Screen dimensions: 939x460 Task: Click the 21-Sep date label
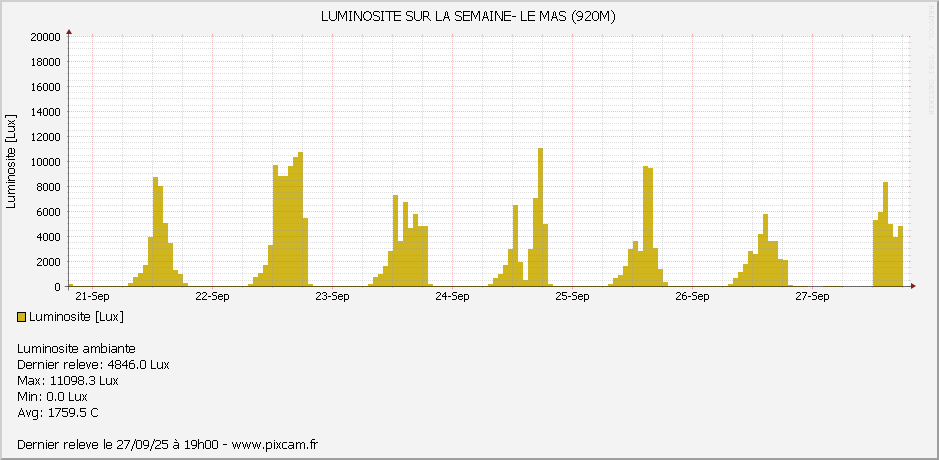click(x=92, y=296)
